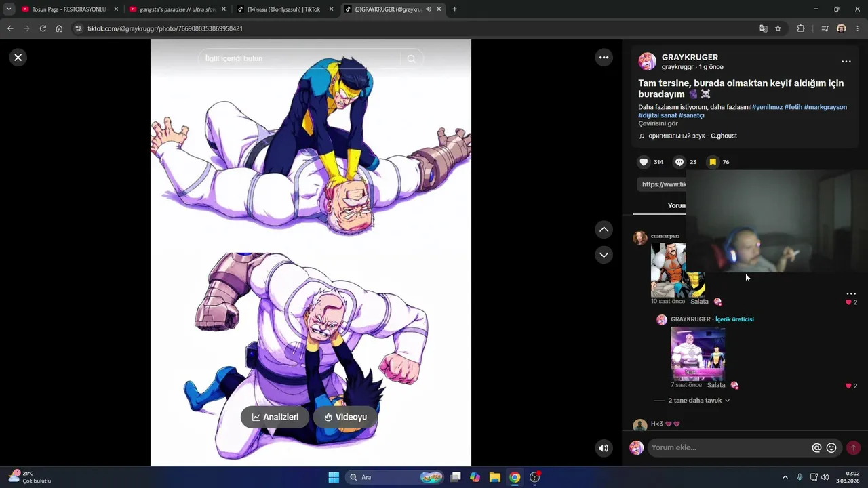Open the Windows Start menu

click(334, 477)
